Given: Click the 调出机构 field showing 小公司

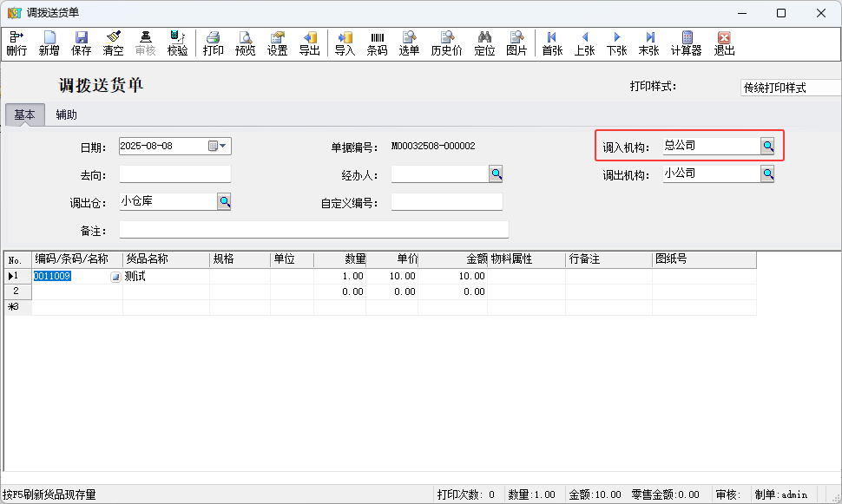Looking at the screenshot, I should [712, 173].
